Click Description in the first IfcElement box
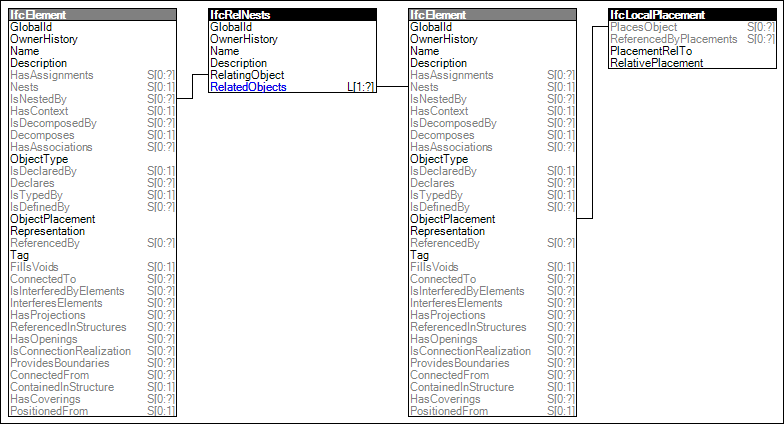784x424 pixels. coord(38,63)
